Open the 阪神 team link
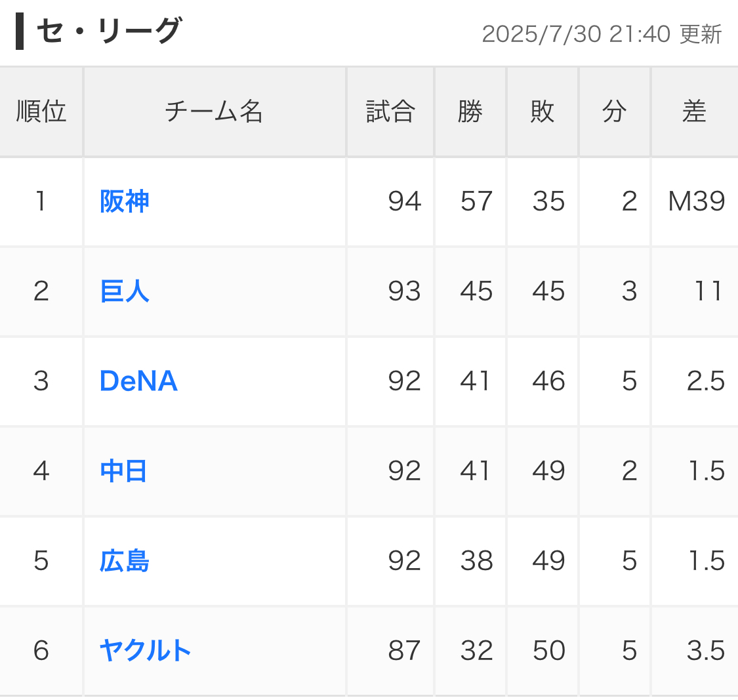 click(x=124, y=201)
